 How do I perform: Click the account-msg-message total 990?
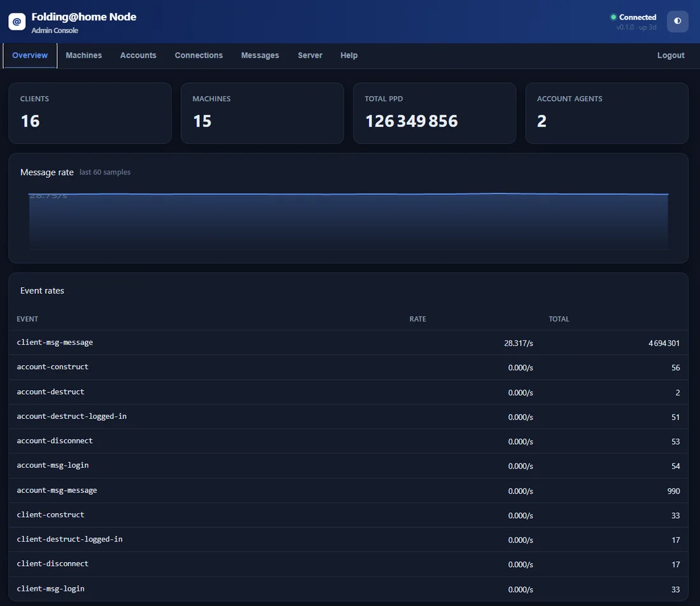pos(673,491)
